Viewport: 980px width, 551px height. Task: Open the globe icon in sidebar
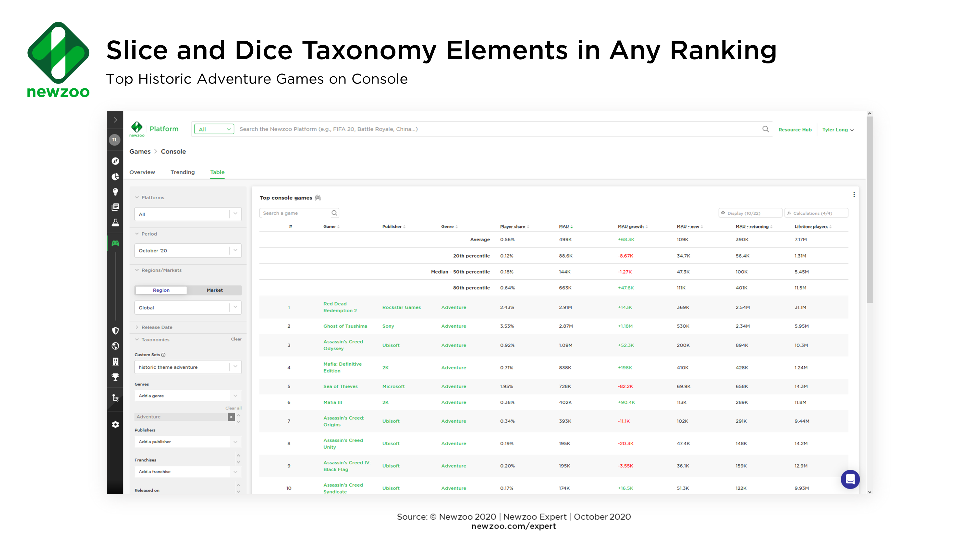point(115,346)
